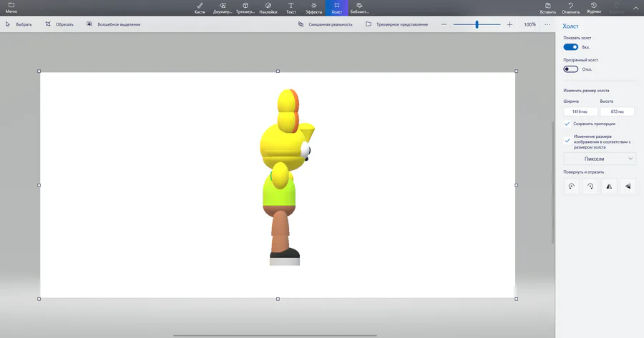Click the zoom slider track
The height and width of the screenshot is (338, 644).
click(x=477, y=24)
